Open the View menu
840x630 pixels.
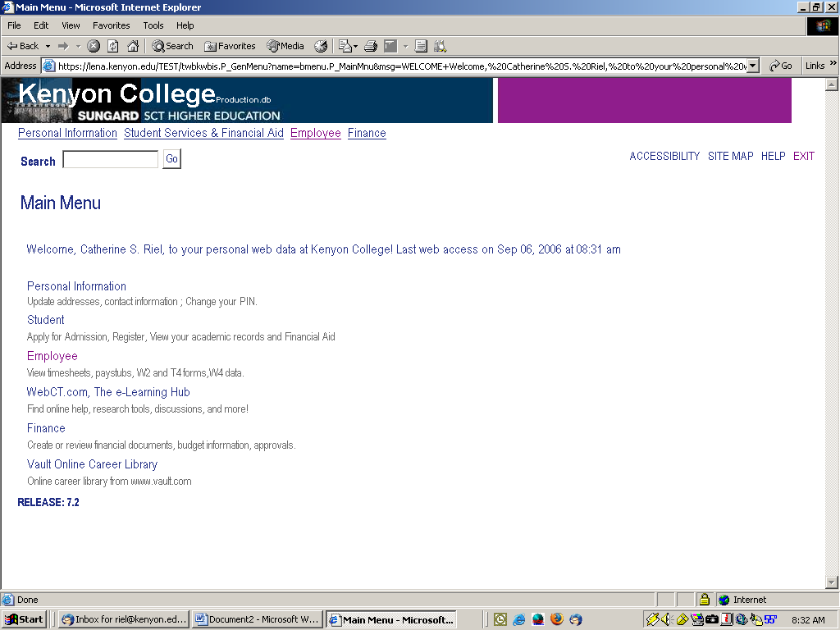coord(71,25)
